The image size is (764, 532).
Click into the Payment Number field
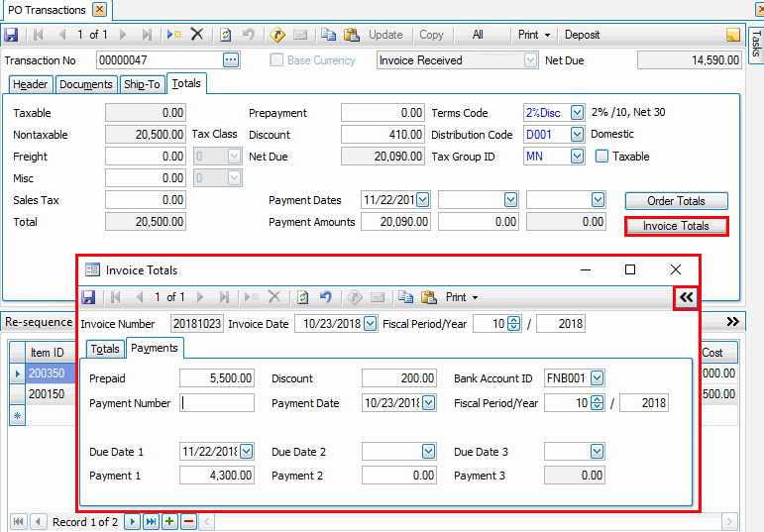(x=217, y=403)
